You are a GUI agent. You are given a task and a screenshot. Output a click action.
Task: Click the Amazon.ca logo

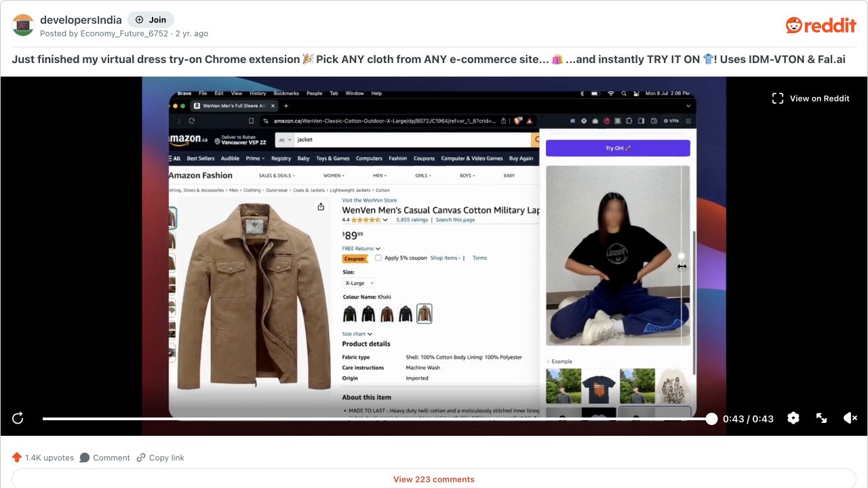coord(188,139)
